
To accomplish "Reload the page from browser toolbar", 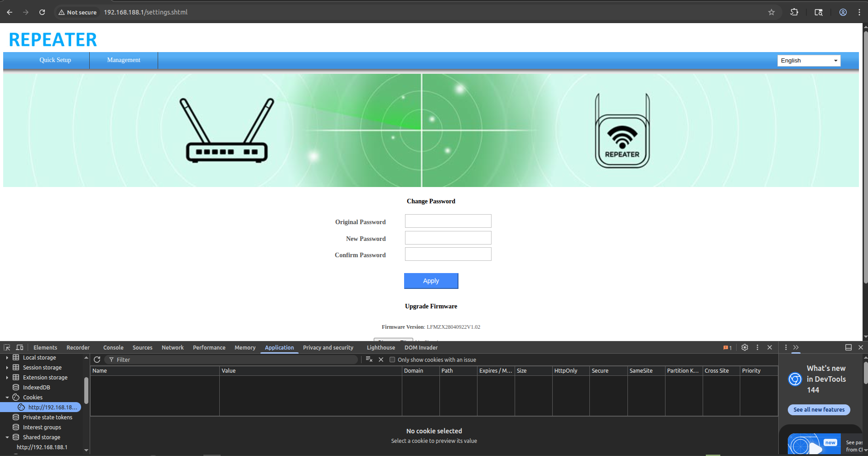I will pyautogui.click(x=42, y=12).
